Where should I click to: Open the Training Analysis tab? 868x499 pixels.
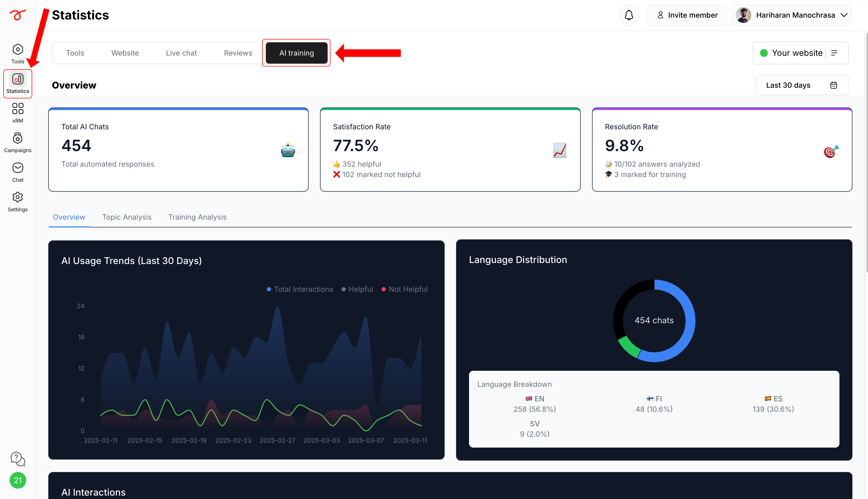click(x=197, y=217)
